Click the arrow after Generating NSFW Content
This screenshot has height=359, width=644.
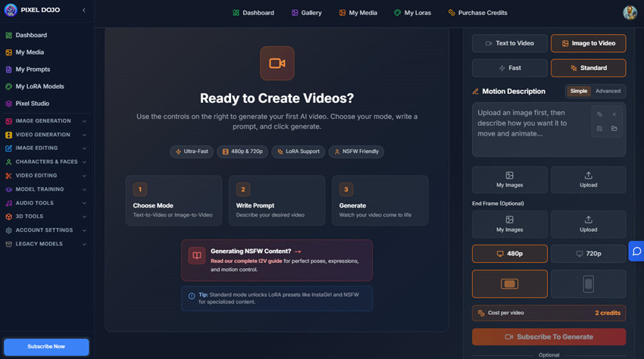(x=298, y=251)
